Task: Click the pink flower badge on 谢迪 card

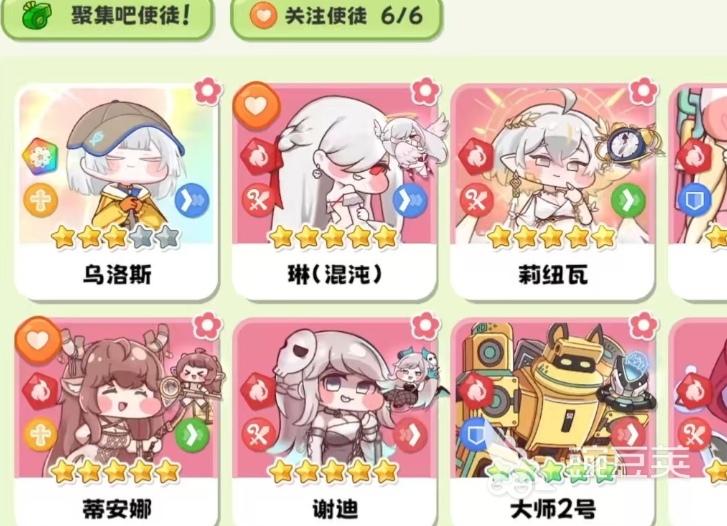Action: (426, 325)
